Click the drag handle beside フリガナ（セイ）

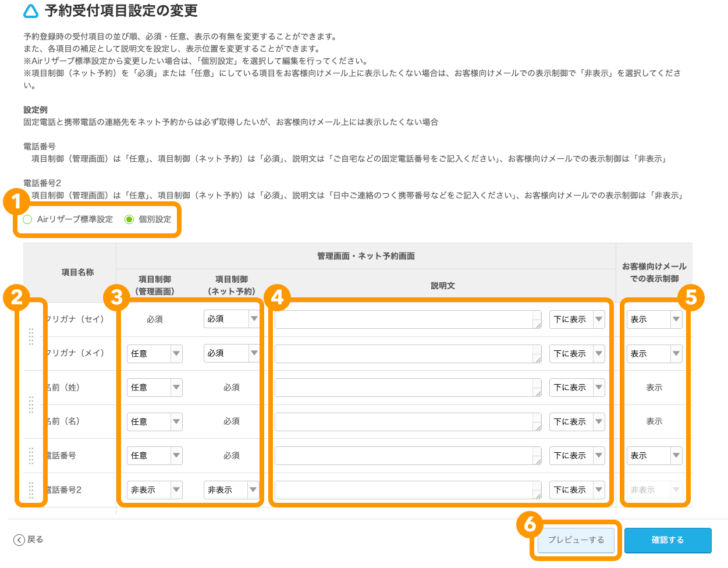pyautogui.click(x=32, y=336)
